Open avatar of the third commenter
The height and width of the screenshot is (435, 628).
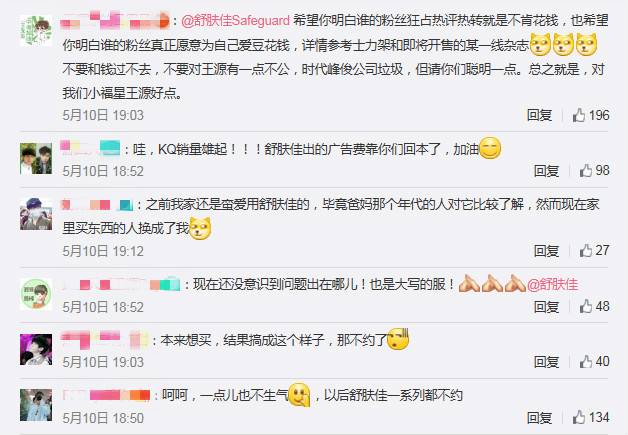36,214
